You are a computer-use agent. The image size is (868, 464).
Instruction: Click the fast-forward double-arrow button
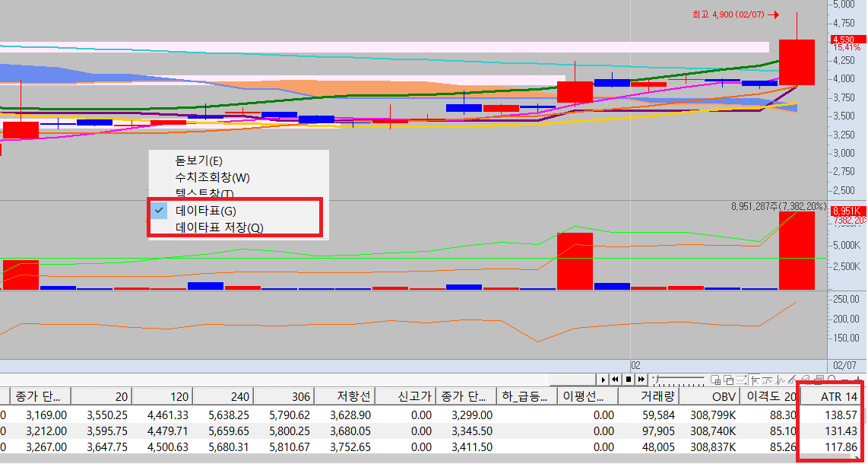point(641,380)
